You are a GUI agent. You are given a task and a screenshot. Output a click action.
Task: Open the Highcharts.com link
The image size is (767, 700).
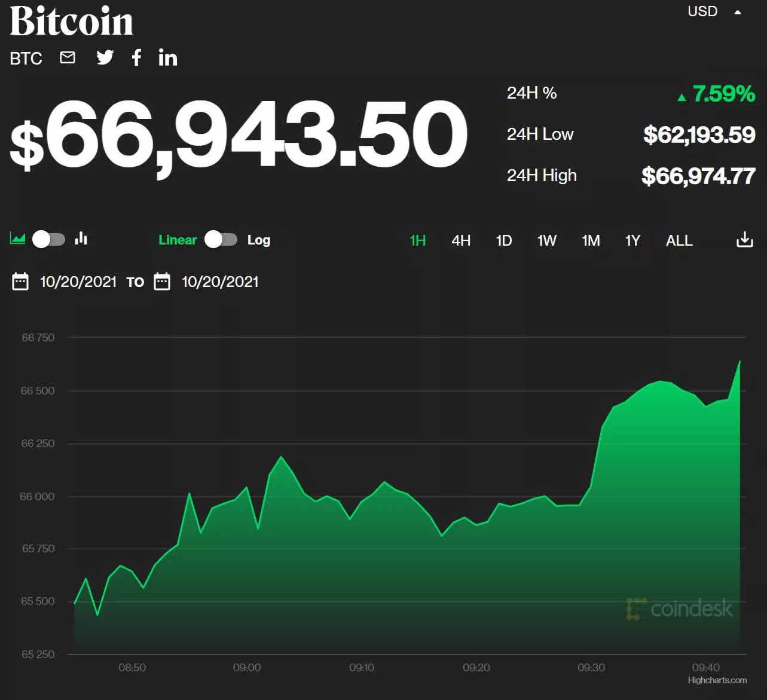[717, 680]
